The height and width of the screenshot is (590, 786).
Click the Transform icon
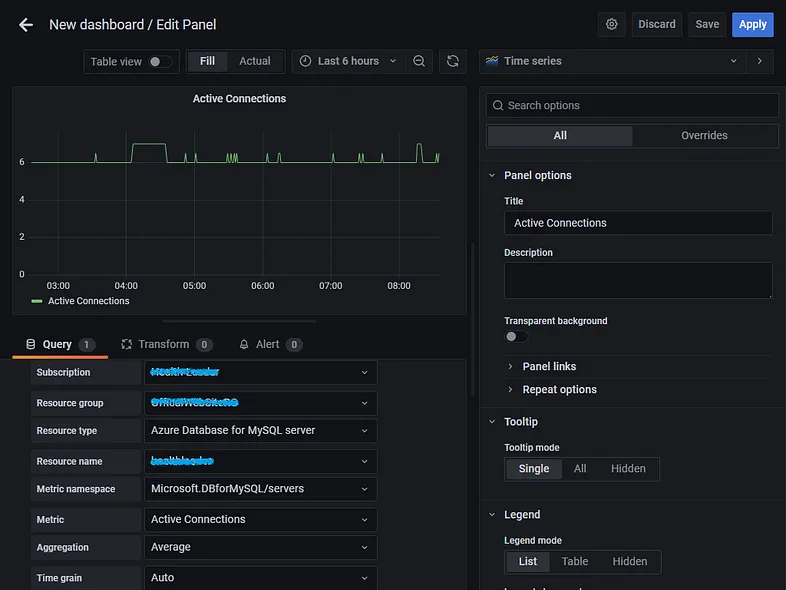126,344
